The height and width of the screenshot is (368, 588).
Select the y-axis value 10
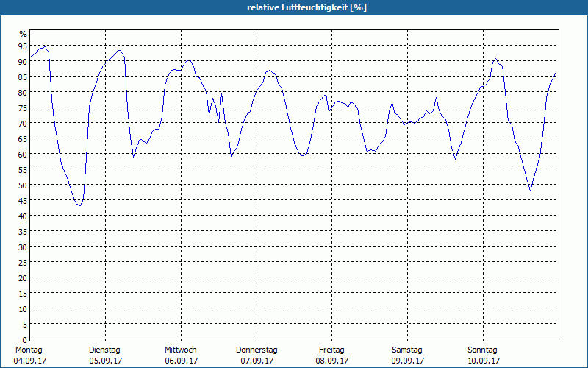[23, 308]
